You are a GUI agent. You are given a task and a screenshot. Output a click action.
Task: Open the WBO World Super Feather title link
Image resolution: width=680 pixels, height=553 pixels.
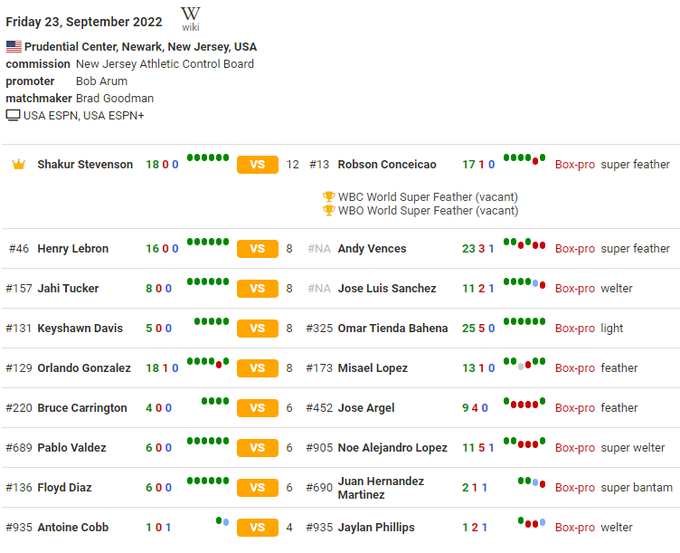(428, 211)
